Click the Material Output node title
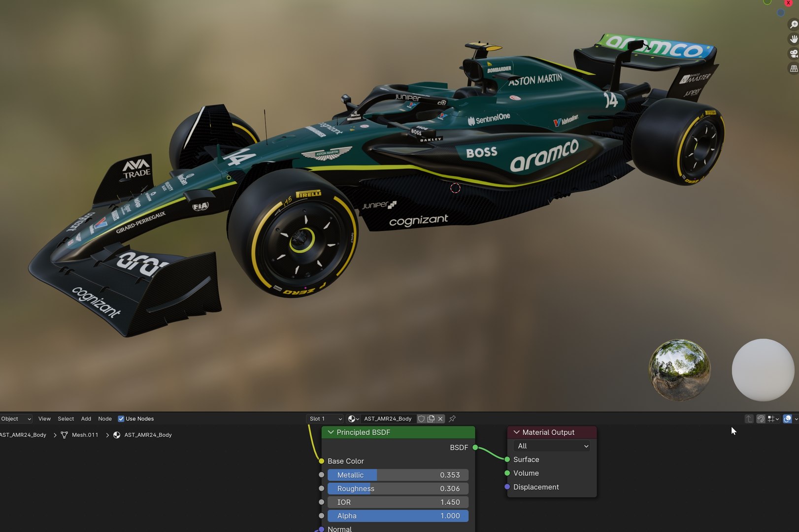The height and width of the screenshot is (532, 799). pyautogui.click(x=548, y=432)
